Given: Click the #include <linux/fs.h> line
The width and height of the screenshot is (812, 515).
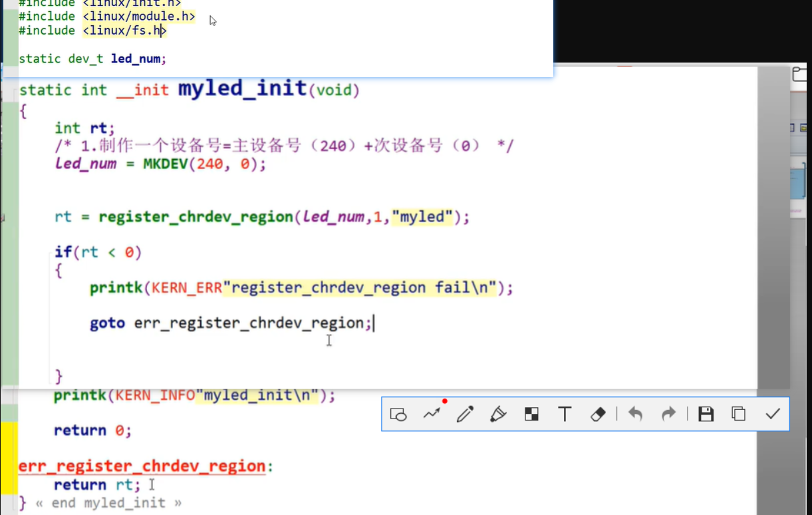Looking at the screenshot, I should [92, 31].
